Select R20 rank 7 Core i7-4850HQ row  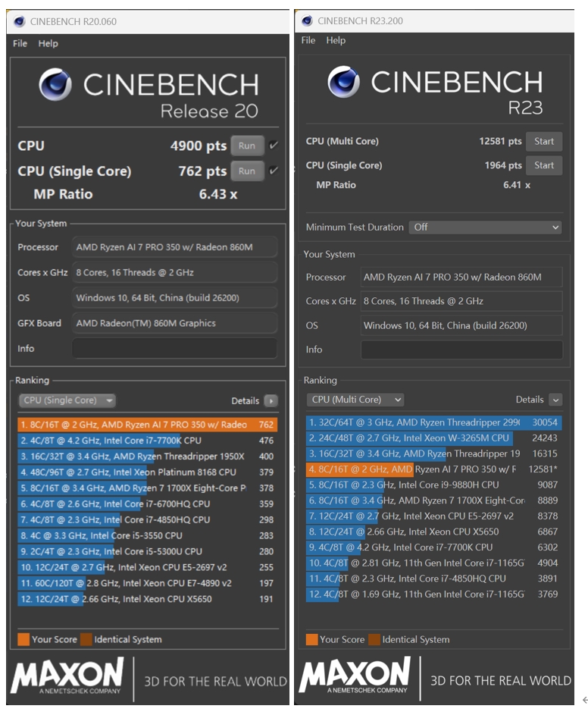point(148,519)
